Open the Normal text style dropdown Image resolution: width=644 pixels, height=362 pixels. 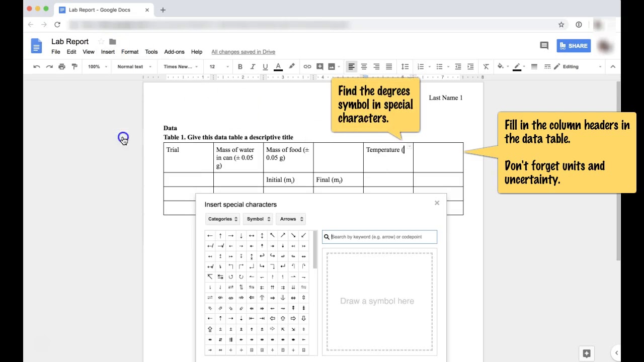[134, 66]
